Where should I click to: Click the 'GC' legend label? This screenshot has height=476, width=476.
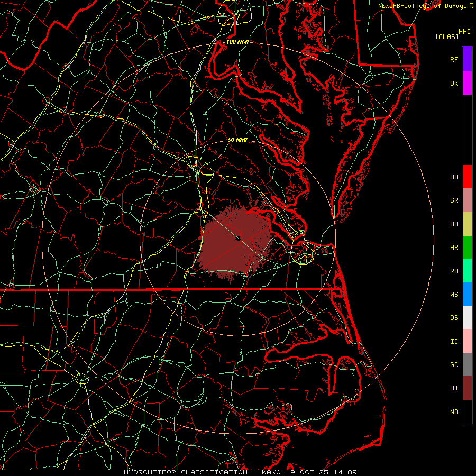(454, 364)
